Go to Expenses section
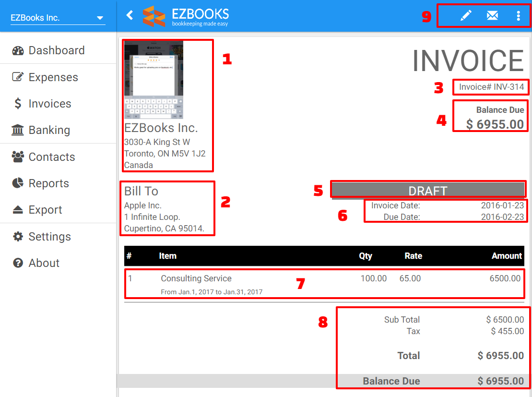The width and height of the screenshot is (532, 397). (58, 77)
